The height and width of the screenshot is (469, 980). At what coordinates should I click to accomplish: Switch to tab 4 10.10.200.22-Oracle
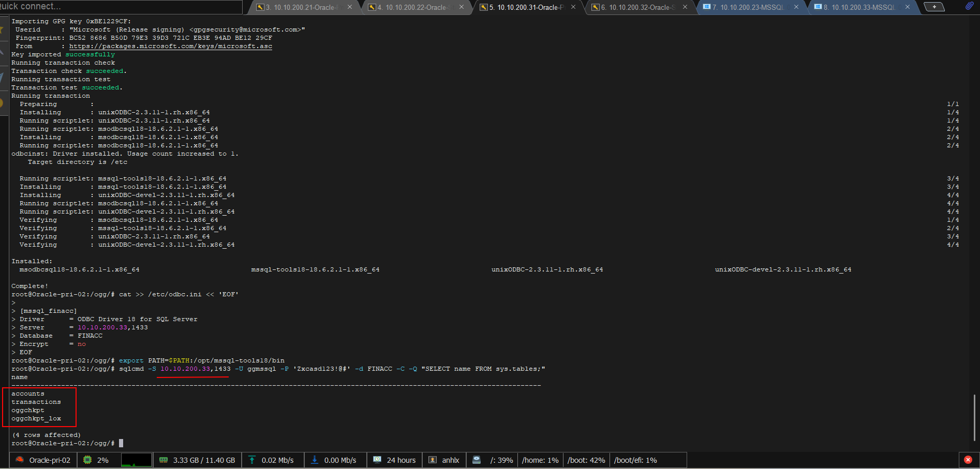(x=417, y=7)
